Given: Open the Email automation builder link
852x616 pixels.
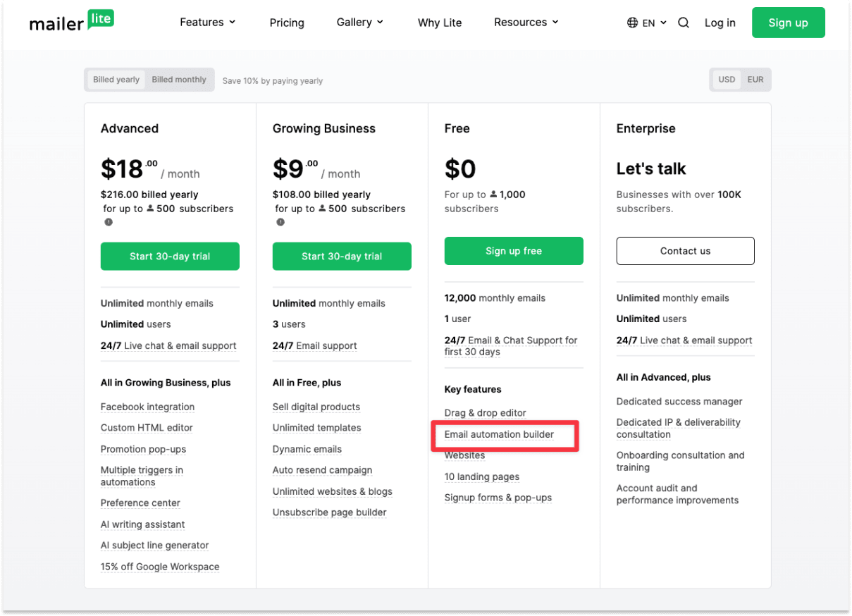Looking at the screenshot, I should coord(498,434).
